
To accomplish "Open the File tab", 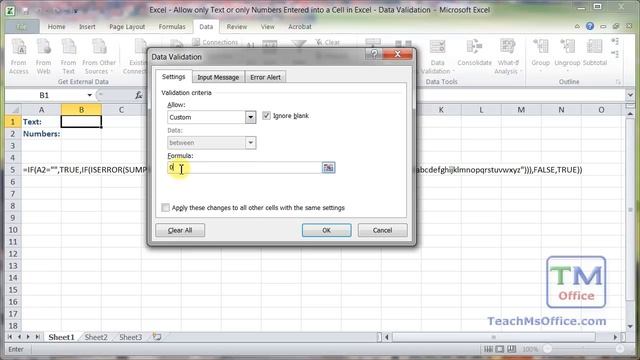I will coord(22,27).
